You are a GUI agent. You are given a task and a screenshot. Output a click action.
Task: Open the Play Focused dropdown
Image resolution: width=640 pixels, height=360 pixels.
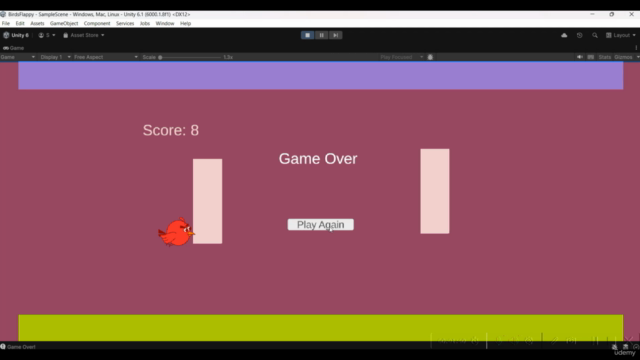point(402,57)
